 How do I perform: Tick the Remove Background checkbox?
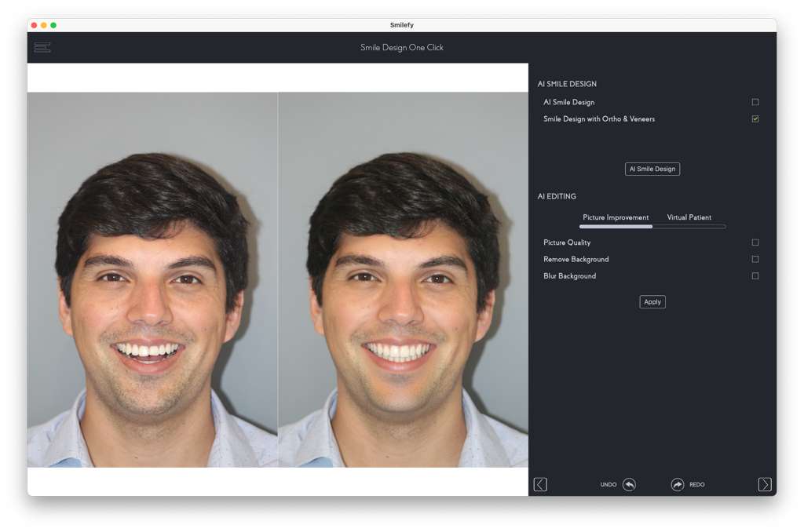tap(755, 259)
